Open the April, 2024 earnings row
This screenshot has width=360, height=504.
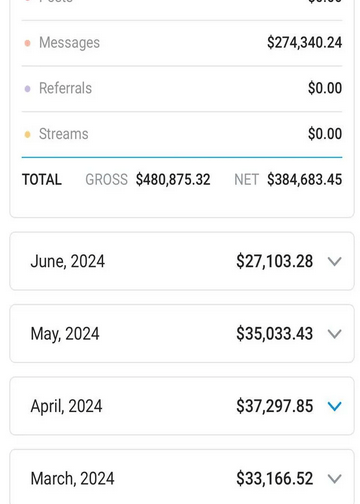[182, 406]
